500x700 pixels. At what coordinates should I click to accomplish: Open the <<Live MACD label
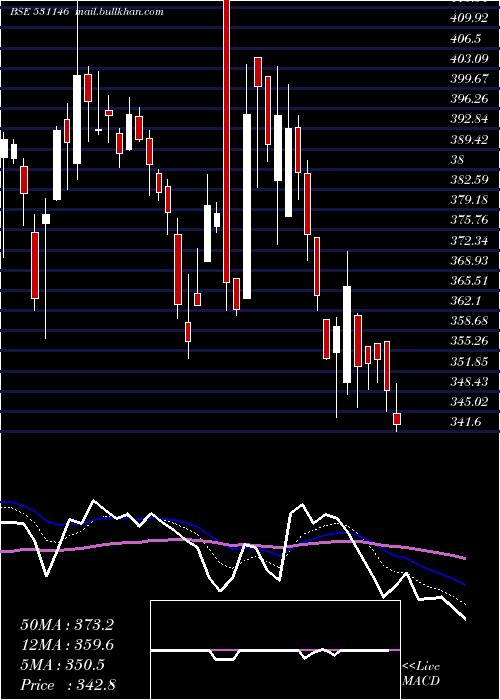click(421, 673)
